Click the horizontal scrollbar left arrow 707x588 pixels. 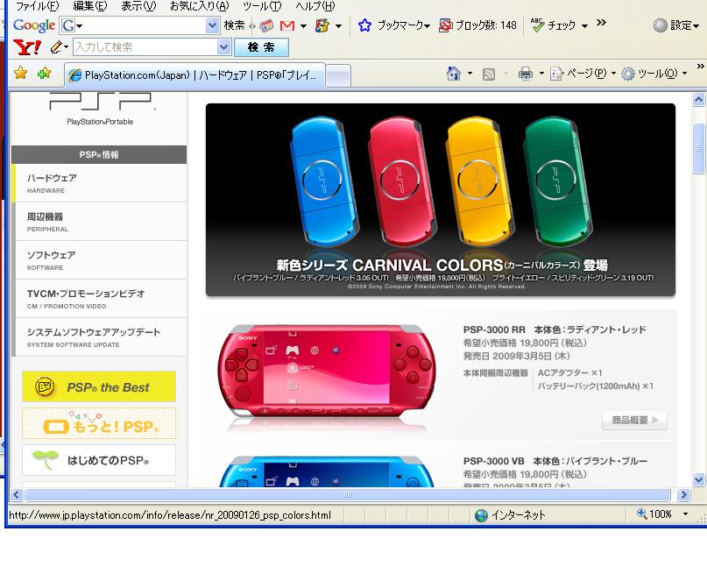[x=17, y=494]
